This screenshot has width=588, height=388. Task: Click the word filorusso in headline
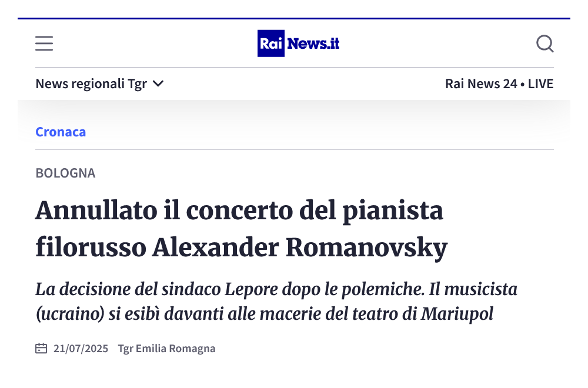coord(91,247)
